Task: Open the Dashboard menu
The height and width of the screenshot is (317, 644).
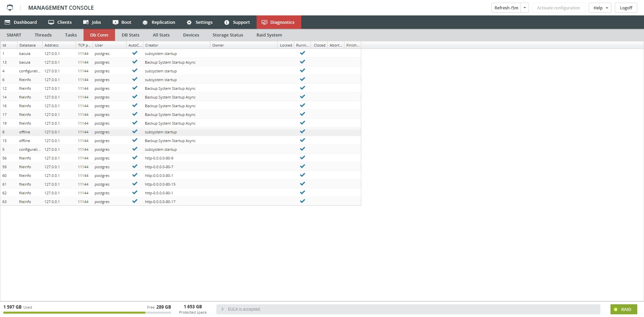Action: tap(21, 22)
